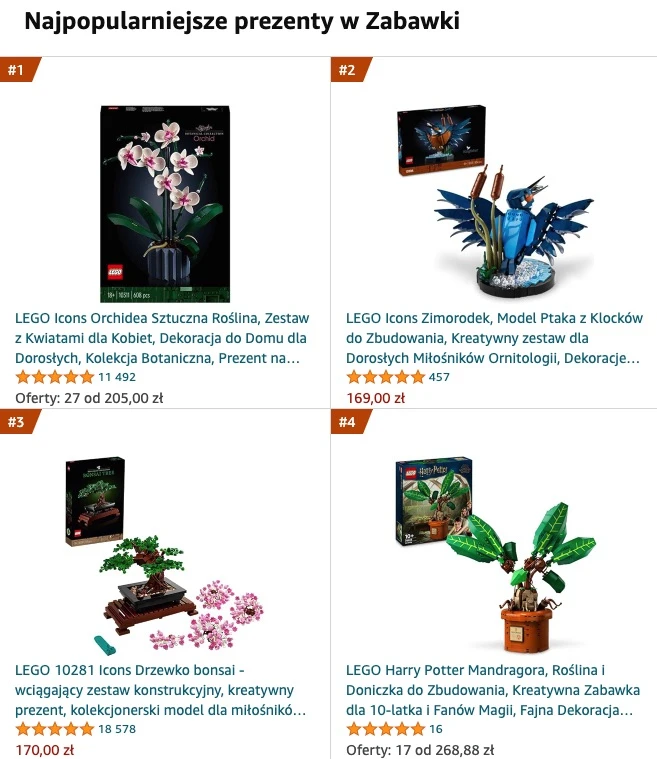Open star rating of the Mandragora set

(x=385, y=729)
